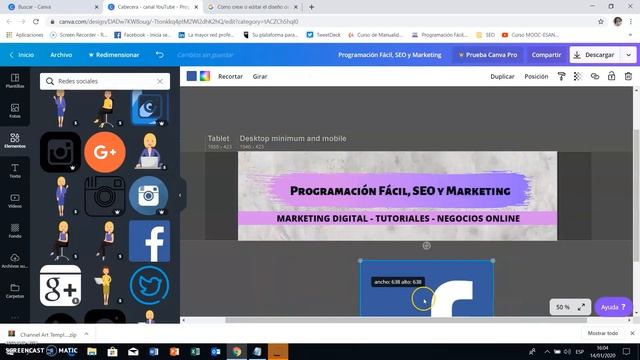Open the Channel Art Templ...zip download menu
Viewport: 640px width, 360px height.
pos(87,334)
